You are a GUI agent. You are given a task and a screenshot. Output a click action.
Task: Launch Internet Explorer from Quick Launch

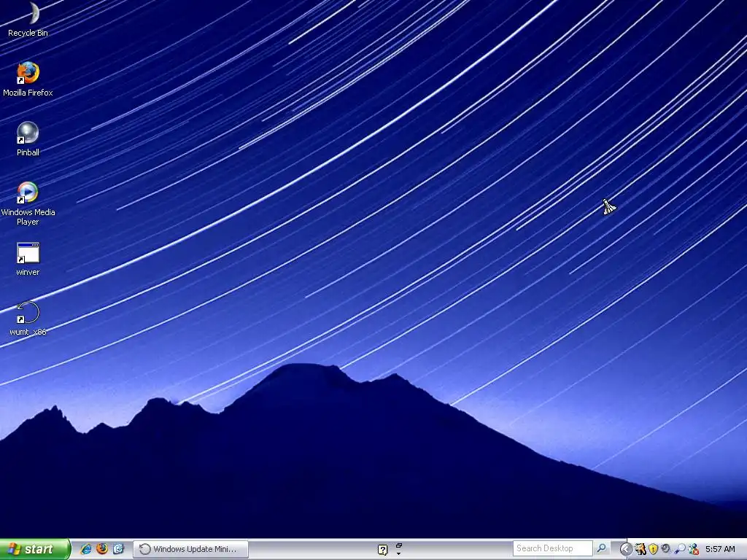(86, 549)
